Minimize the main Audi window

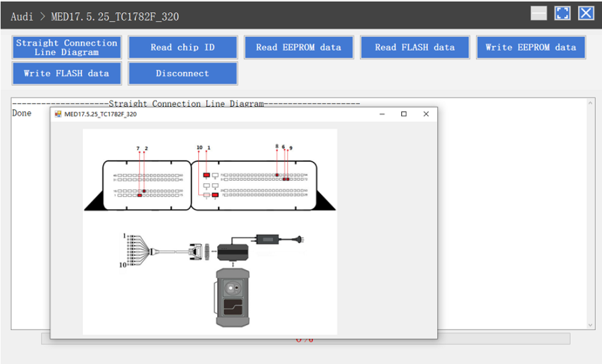pos(538,14)
